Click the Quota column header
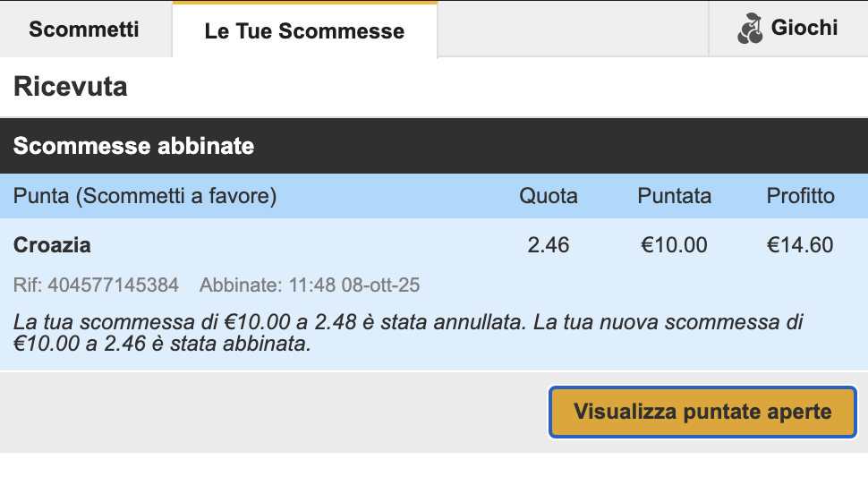 [549, 196]
